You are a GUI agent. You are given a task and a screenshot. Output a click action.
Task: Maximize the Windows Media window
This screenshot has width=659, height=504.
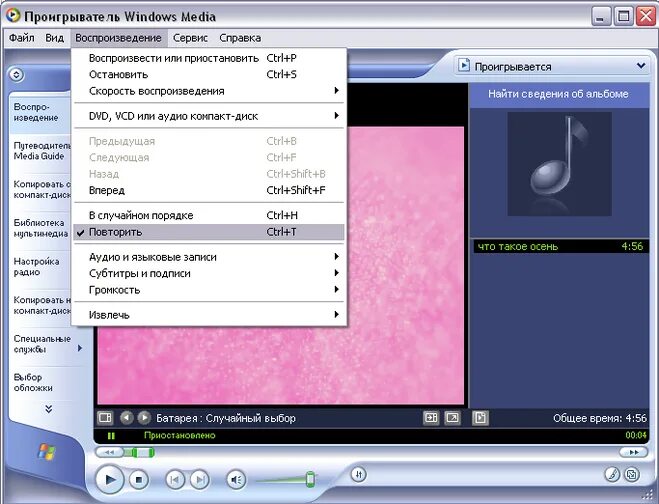(x=623, y=16)
